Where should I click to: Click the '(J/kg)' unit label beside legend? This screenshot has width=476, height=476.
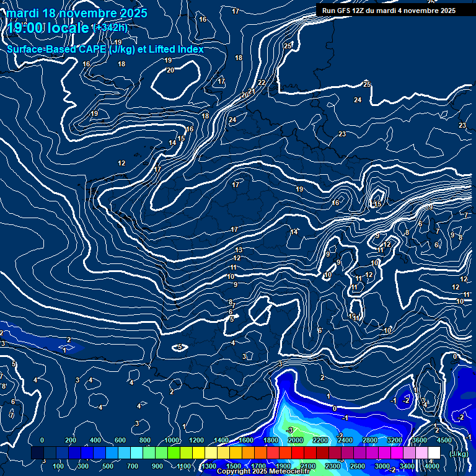[x=459, y=454]
